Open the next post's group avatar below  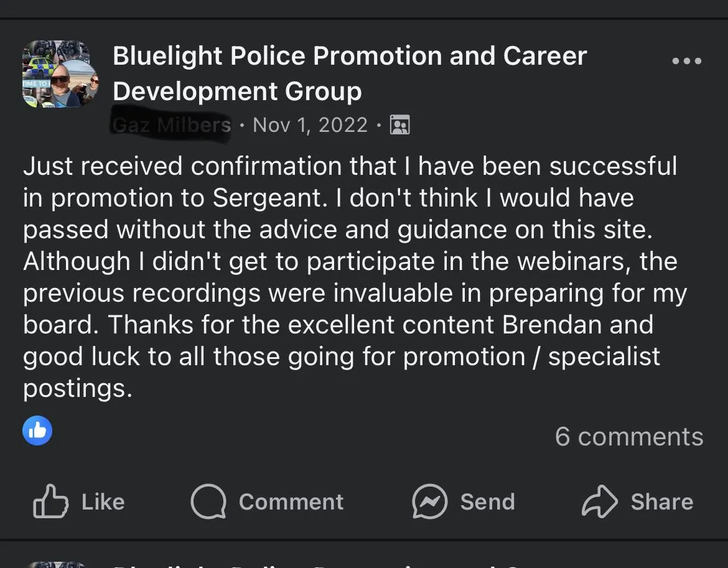click(57, 565)
